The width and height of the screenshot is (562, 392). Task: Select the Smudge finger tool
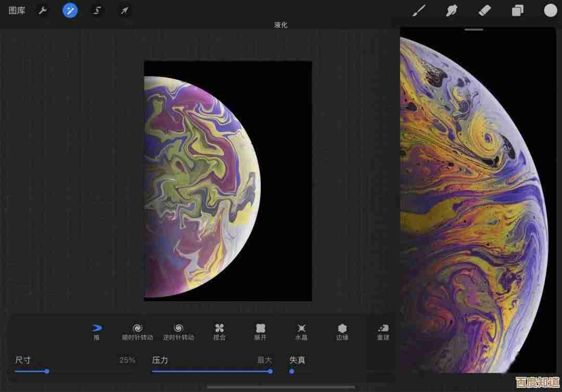click(x=451, y=10)
